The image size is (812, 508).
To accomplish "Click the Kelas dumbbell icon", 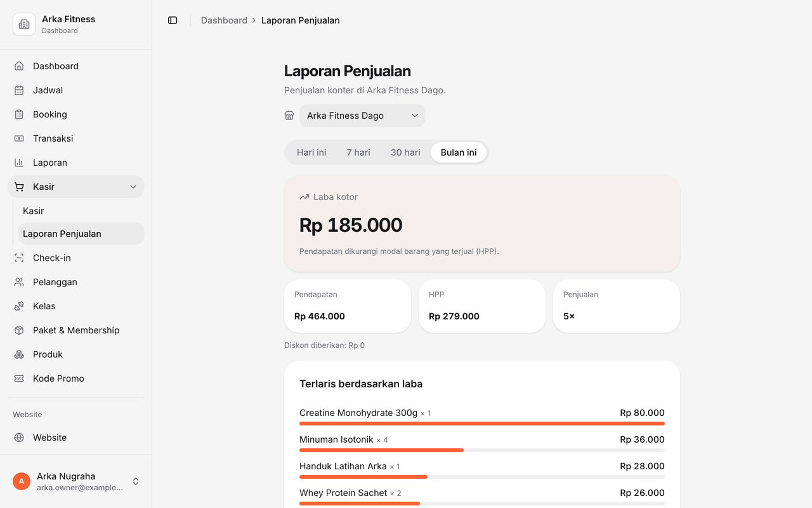I will coord(19,306).
